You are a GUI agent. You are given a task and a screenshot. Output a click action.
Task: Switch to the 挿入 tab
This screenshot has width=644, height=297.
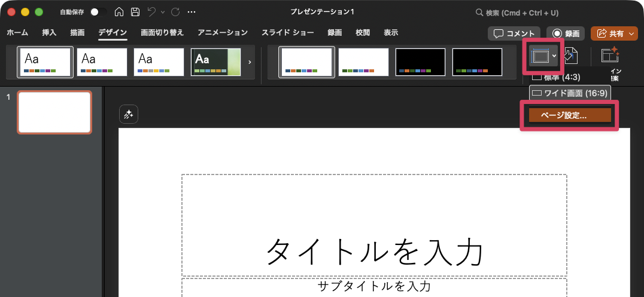pos(49,32)
